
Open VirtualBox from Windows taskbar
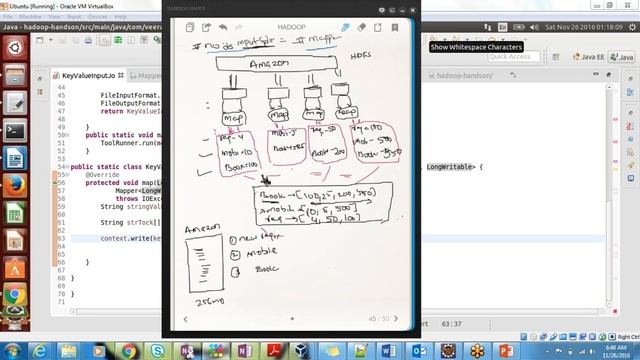pyautogui.click(x=302, y=351)
